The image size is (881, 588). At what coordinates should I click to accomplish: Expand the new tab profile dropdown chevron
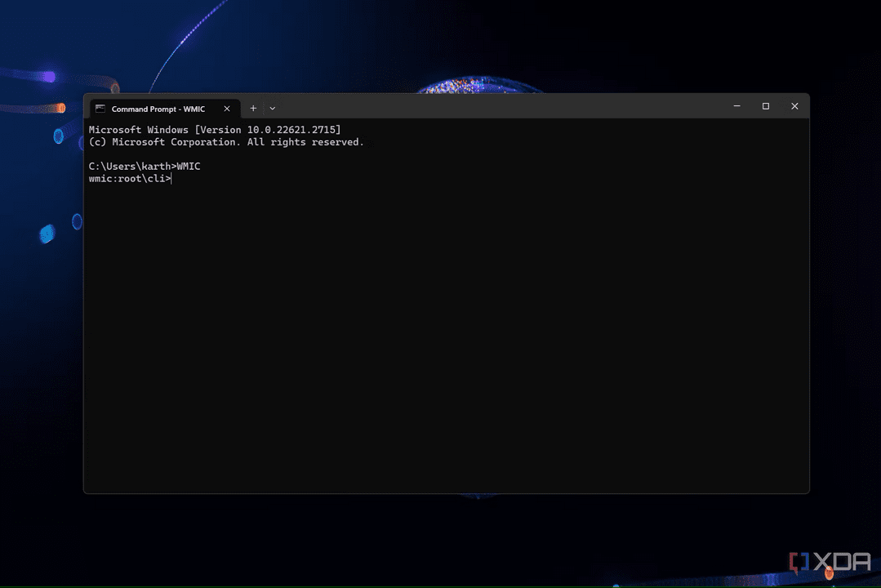pos(273,108)
